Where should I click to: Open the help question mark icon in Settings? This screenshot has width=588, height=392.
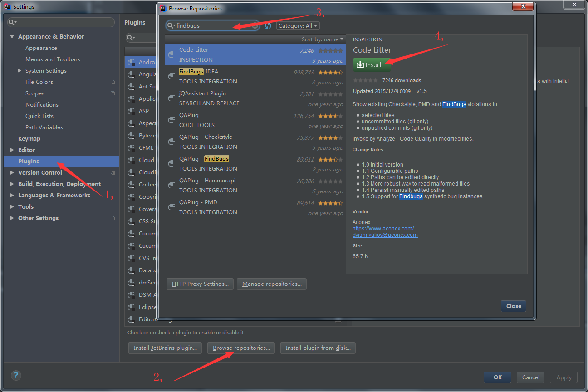point(16,375)
